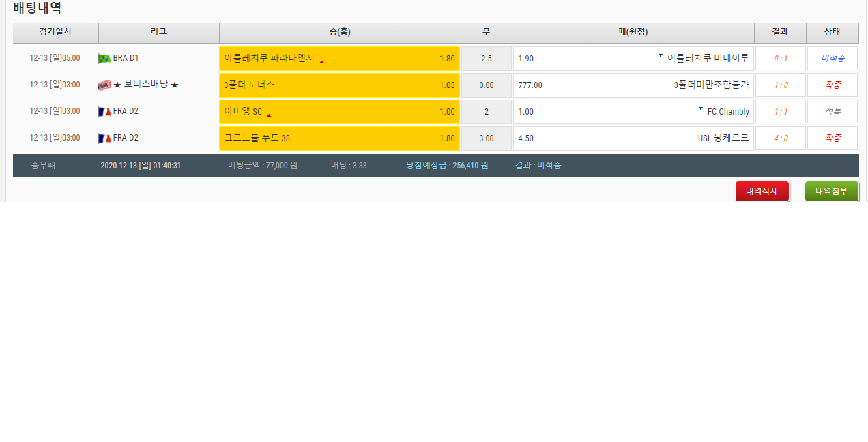The width and height of the screenshot is (868, 442).
Task: Click the red up arrow next to 아틀레티쿠 파라나엔시
Action: tap(321, 61)
